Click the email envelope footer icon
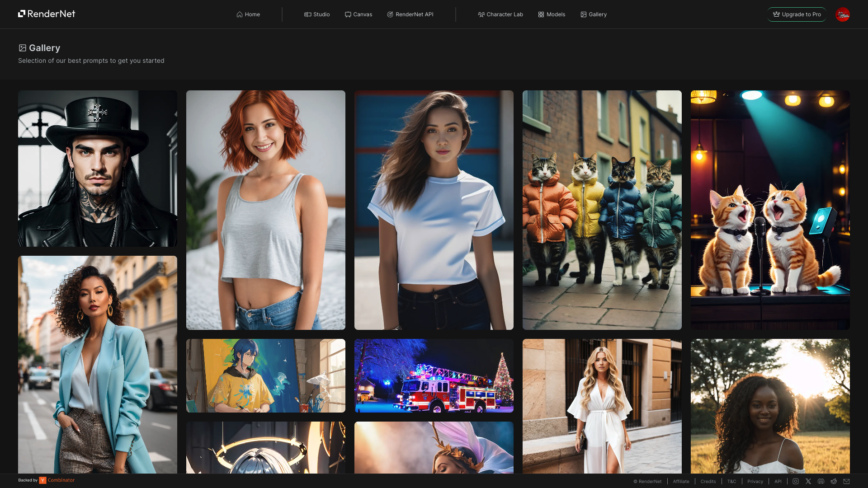The height and width of the screenshot is (488, 868). pos(846,481)
